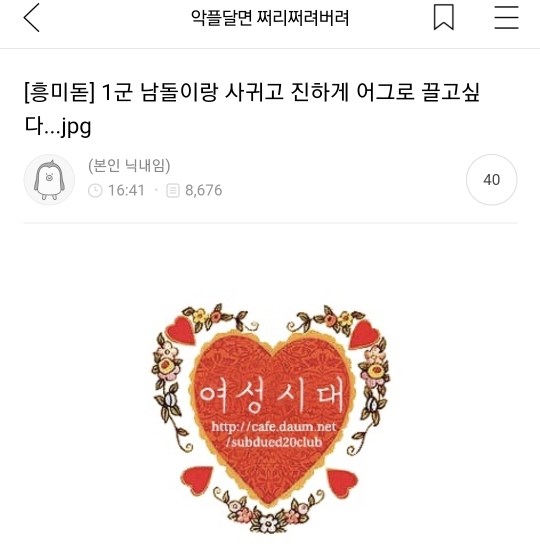
Task: Tap the small red heart at upper left of wreath
Action: pyautogui.click(x=181, y=330)
